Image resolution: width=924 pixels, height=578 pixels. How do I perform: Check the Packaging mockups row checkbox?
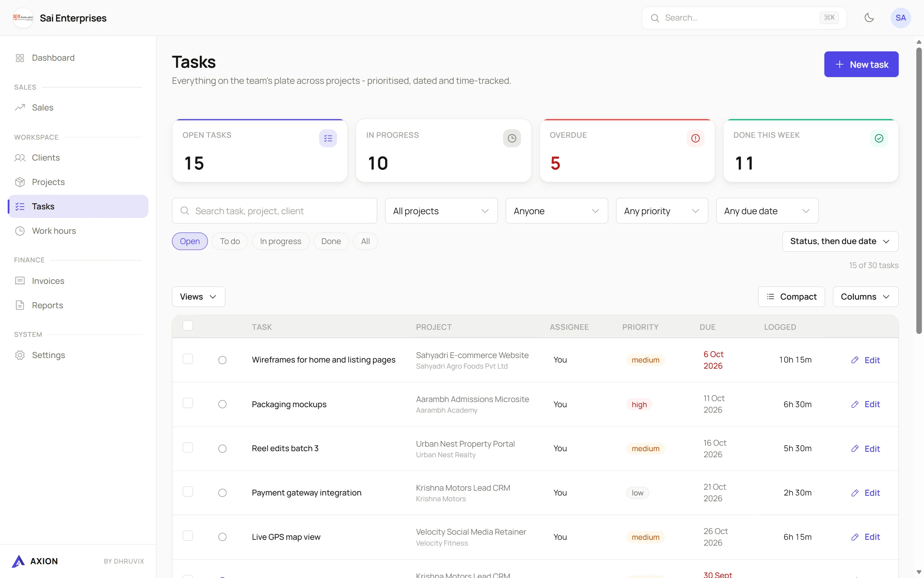[x=188, y=403]
